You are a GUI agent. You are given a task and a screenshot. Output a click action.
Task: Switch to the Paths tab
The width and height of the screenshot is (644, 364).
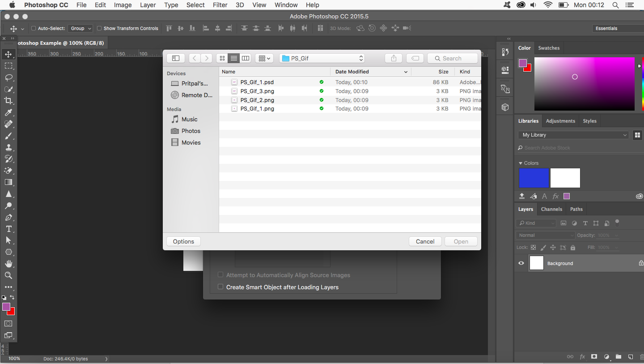pos(576,209)
